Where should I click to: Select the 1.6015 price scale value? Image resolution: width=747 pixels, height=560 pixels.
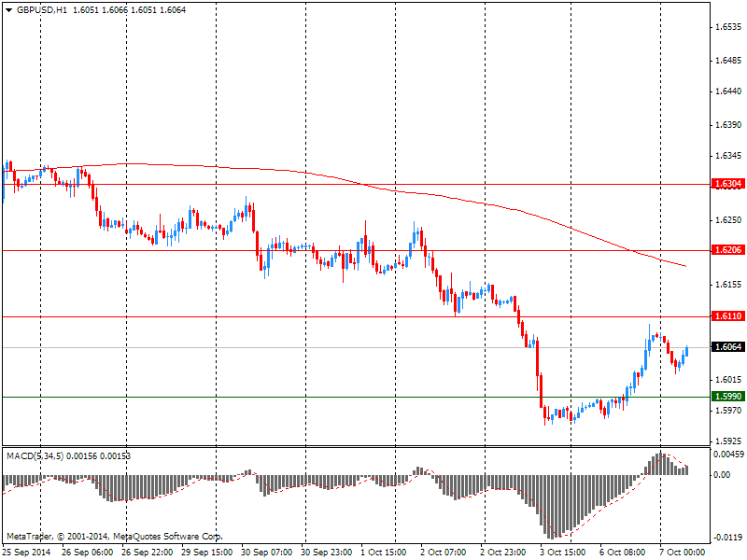[x=729, y=380]
